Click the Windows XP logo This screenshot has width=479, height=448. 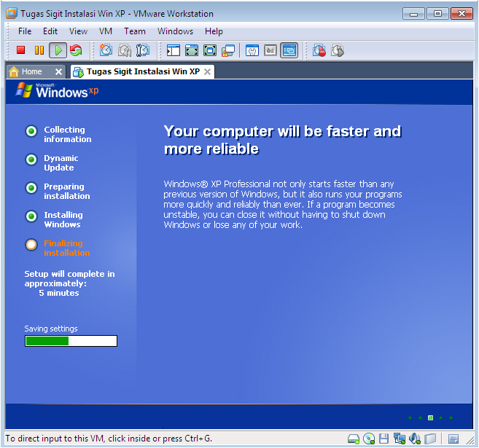57,90
